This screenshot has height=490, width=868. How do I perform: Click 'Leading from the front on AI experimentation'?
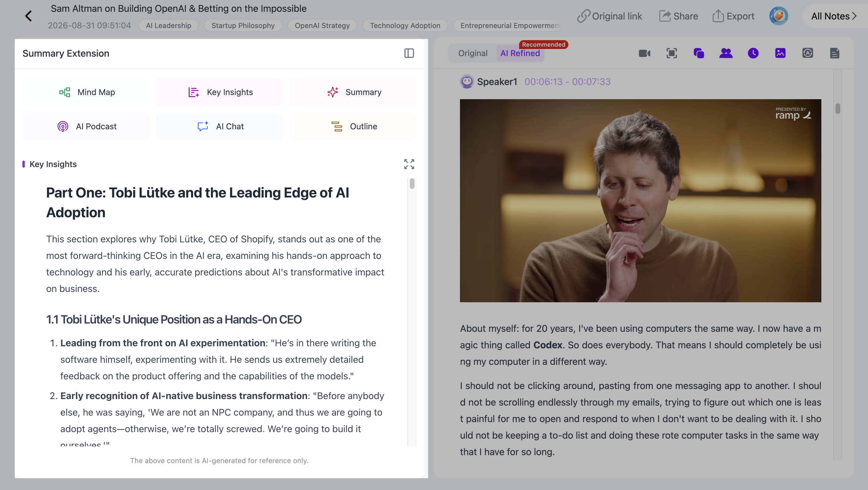click(x=163, y=343)
